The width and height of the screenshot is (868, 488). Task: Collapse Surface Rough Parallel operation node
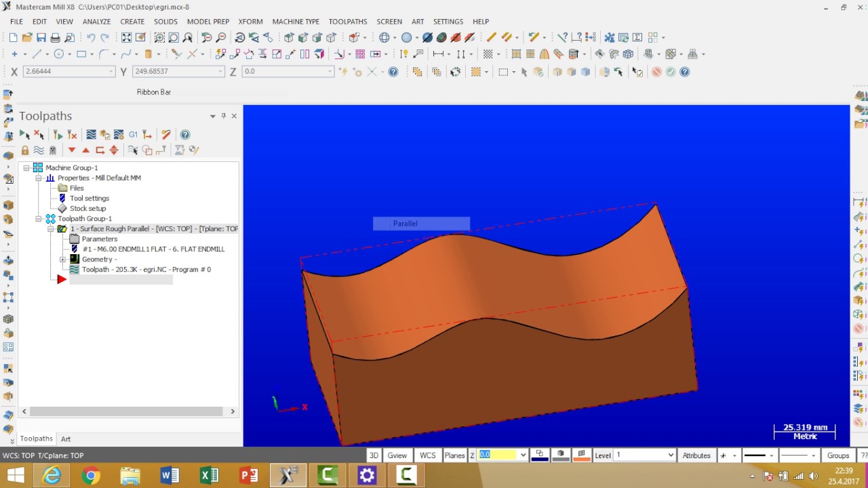[50, 228]
